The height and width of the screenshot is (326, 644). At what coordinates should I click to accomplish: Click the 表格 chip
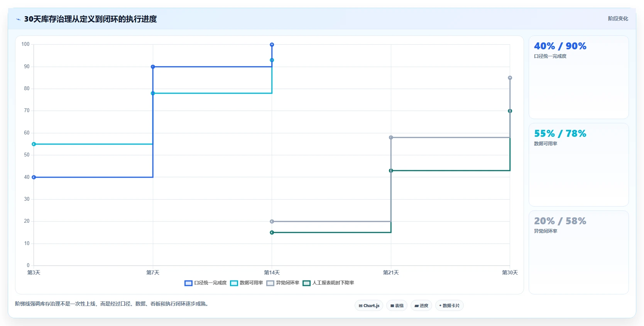coord(397,306)
